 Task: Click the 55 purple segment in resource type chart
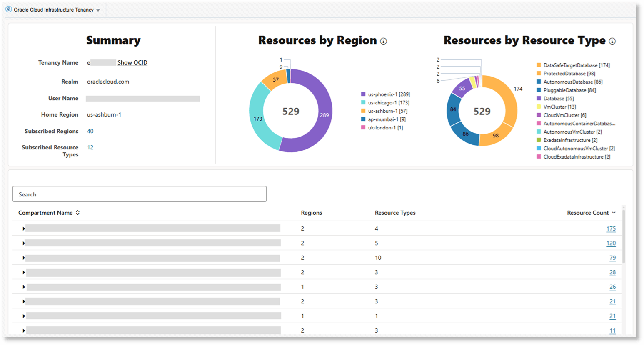[x=462, y=88]
